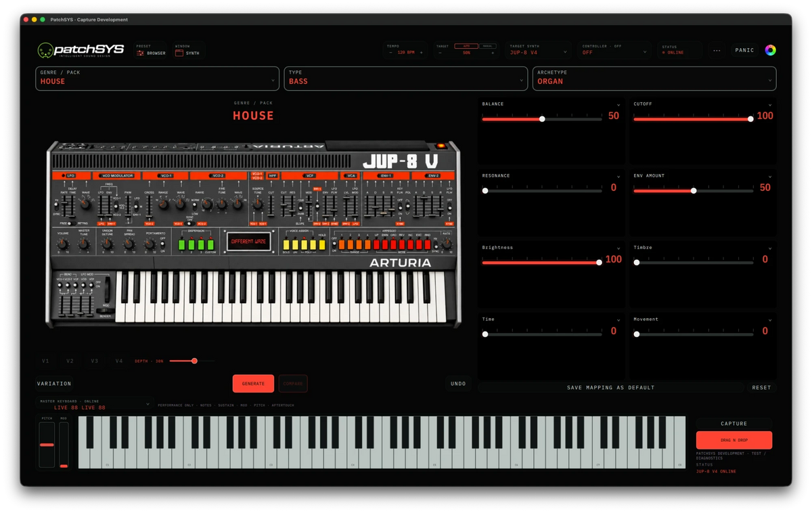Expand the Balance mapping chevron
Viewport: 812px width, 513px height.
pyautogui.click(x=618, y=105)
